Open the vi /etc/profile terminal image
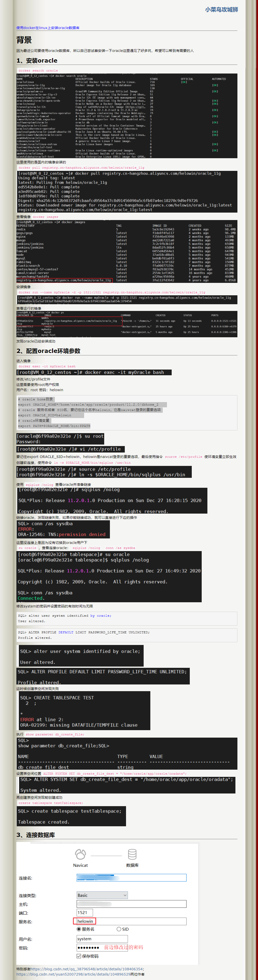Screen dimensions: 258x980 [70, 449]
